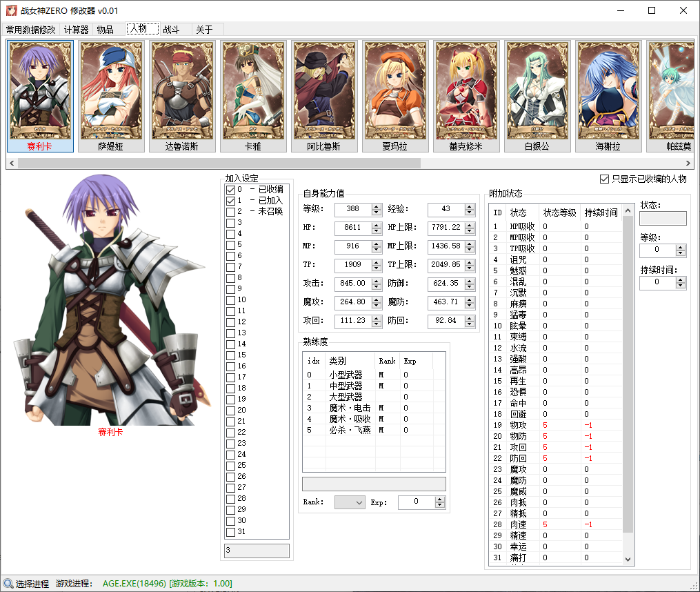Viewport: 700px width, 592px height.
Task: Click the status list vertical scrollbar thumb
Action: coord(628,375)
